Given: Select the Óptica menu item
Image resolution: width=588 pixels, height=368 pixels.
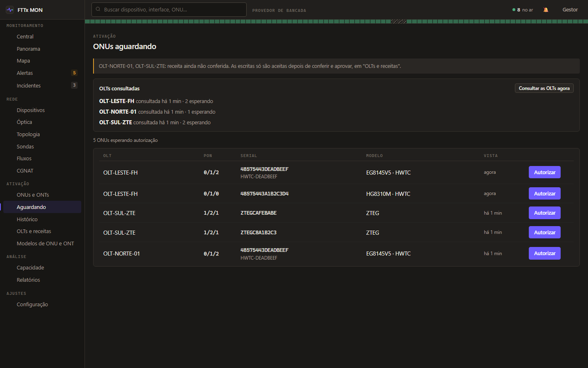Looking at the screenshot, I should click(42, 122).
